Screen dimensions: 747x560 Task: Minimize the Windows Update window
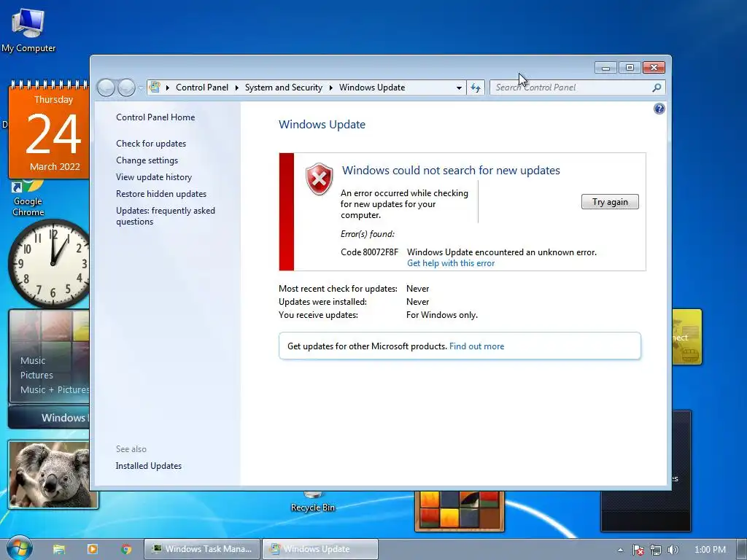pyautogui.click(x=605, y=68)
